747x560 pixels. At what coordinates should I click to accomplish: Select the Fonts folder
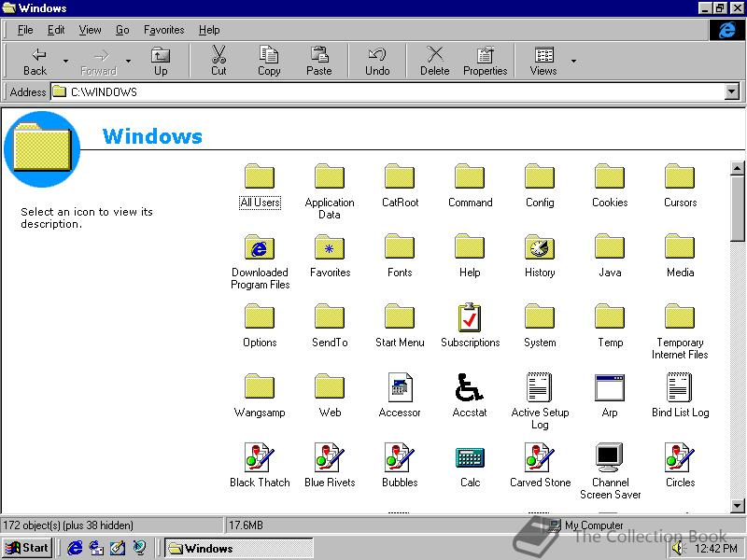click(400, 256)
